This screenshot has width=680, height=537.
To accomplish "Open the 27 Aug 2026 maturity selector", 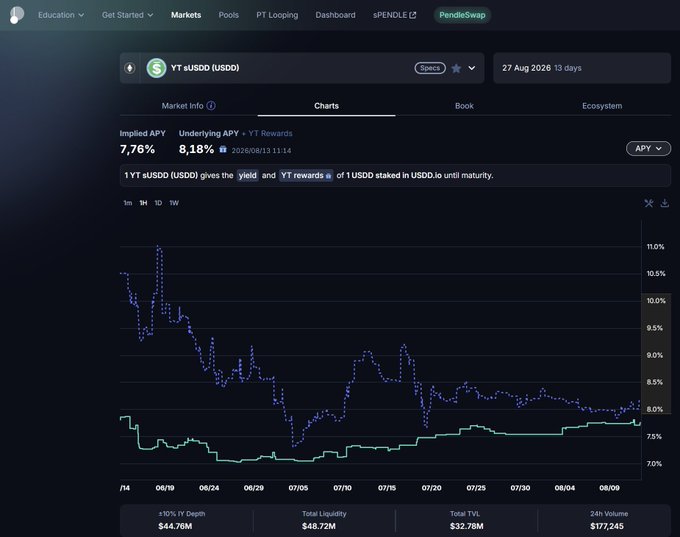I will coord(582,68).
